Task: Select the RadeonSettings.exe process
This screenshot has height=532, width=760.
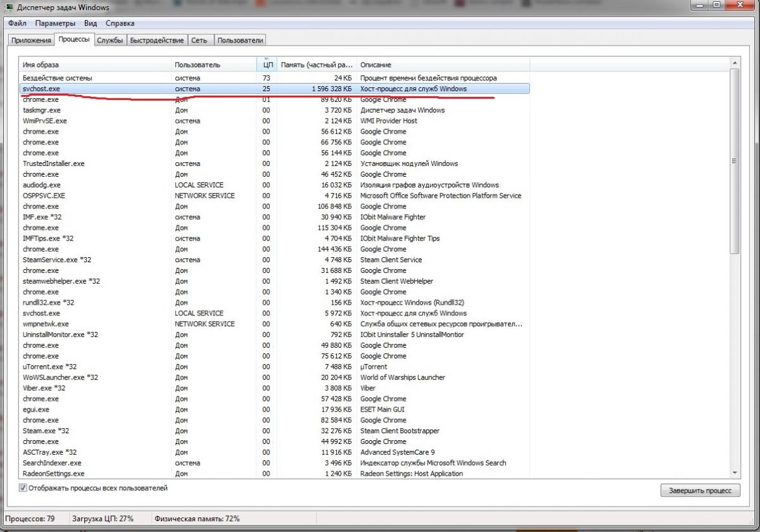Action: tap(275, 474)
